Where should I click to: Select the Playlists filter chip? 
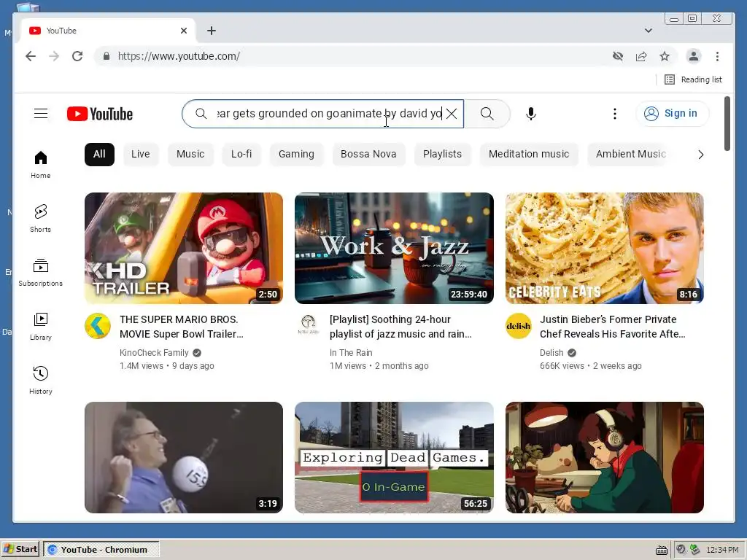click(x=442, y=155)
